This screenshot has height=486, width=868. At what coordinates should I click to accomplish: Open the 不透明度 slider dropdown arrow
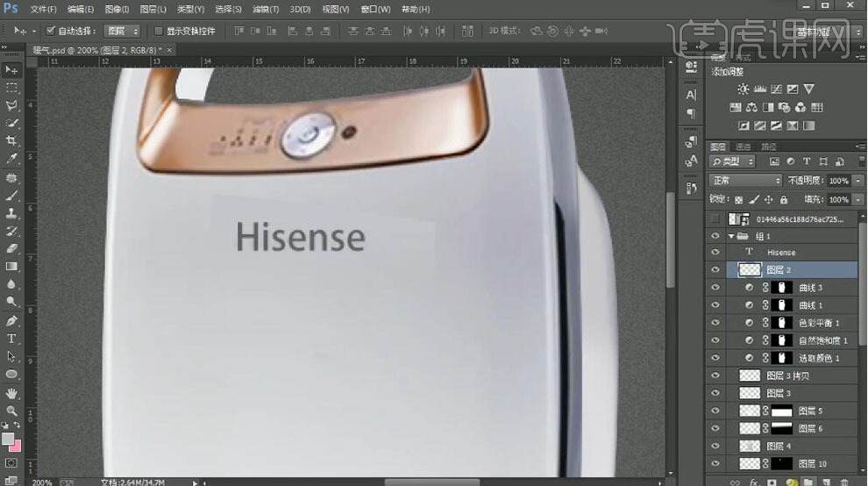(858, 181)
